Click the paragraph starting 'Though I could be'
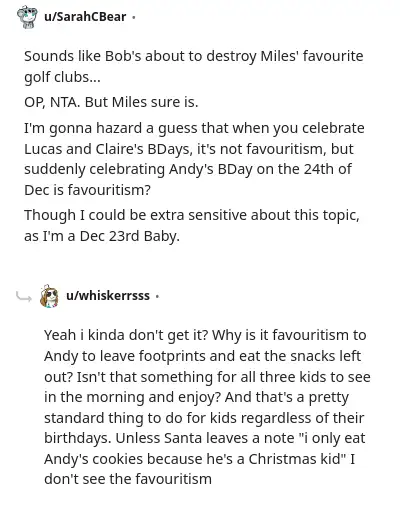Screen dimensions: 400x515 192,225
